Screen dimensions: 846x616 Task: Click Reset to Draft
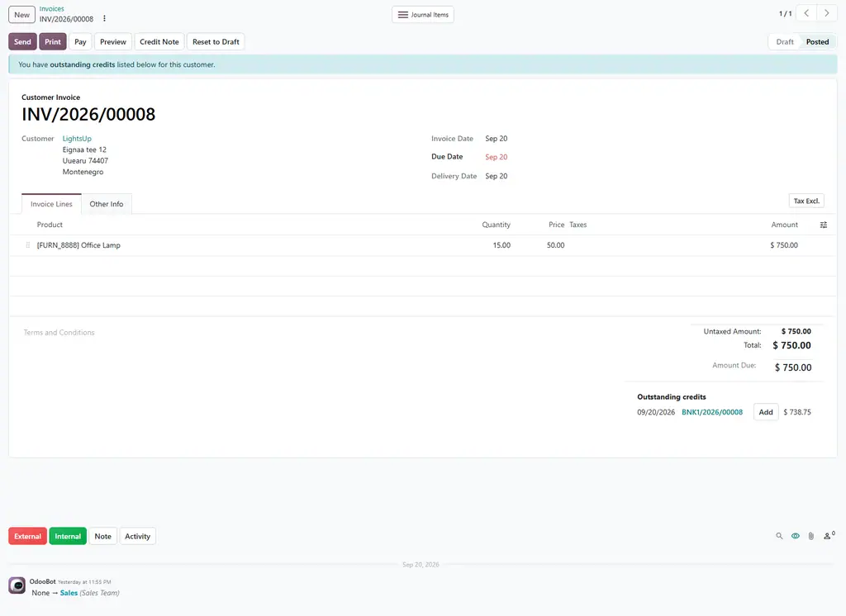point(216,41)
